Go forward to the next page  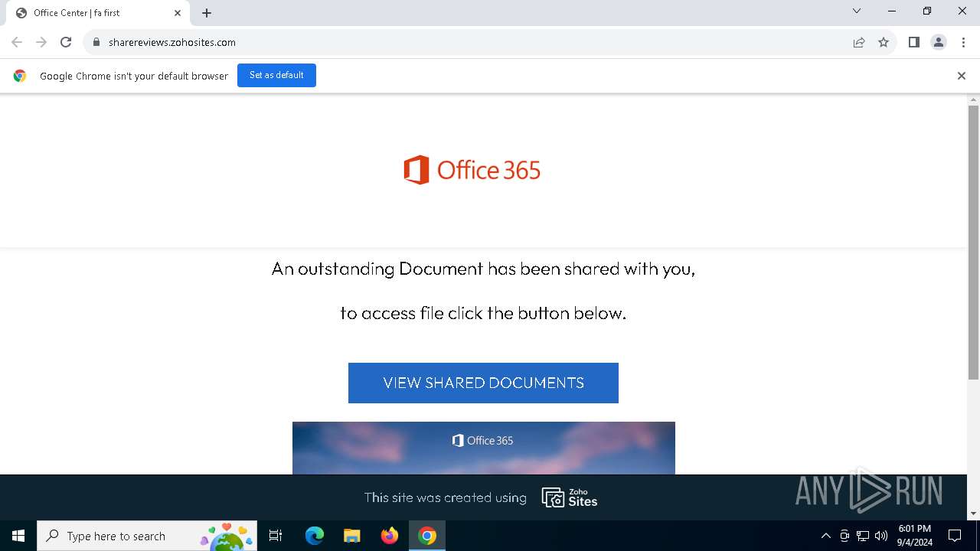click(41, 42)
